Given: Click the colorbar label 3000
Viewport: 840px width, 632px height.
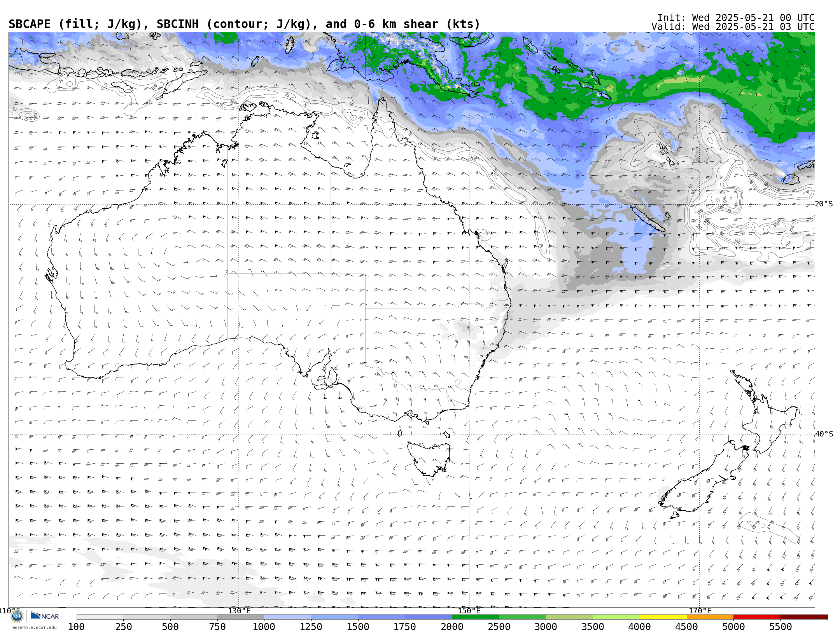Looking at the screenshot, I should click(546, 627).
